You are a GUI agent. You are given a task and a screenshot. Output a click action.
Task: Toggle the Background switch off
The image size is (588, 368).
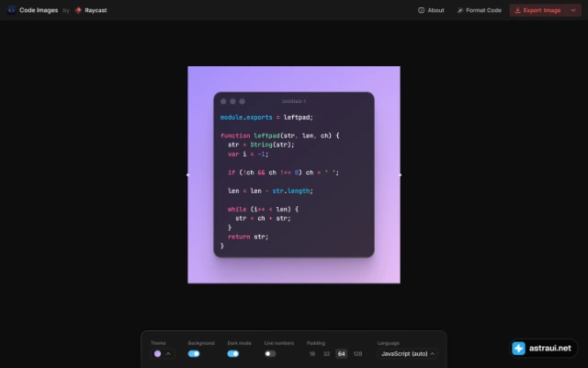pos(194,353)
